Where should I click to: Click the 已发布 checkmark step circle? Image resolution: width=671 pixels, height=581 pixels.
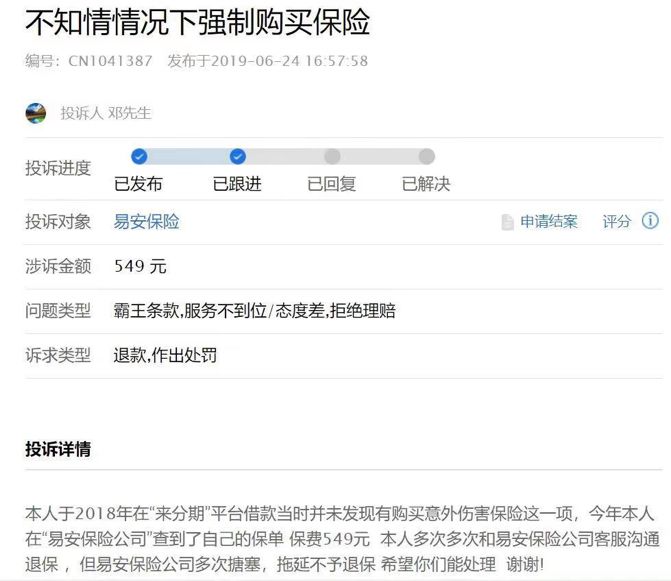pos(139,156)
